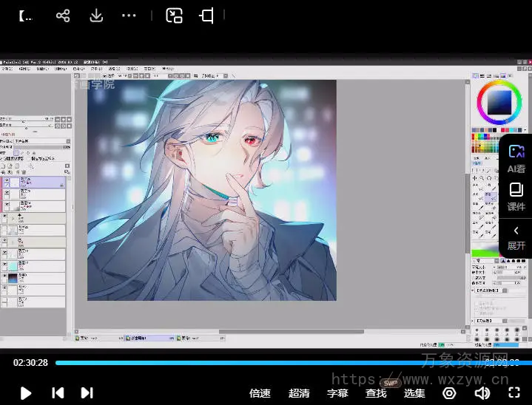Enter fullscreen mode

(516, 393)
